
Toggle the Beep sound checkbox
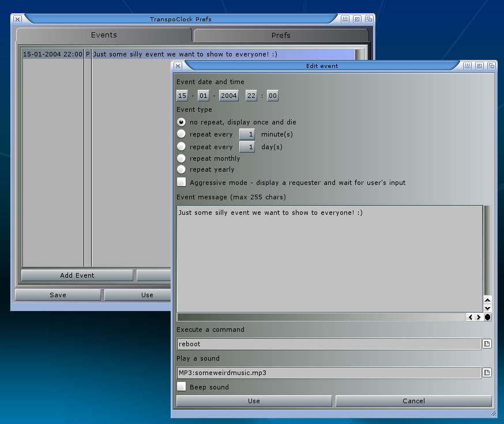181,387
